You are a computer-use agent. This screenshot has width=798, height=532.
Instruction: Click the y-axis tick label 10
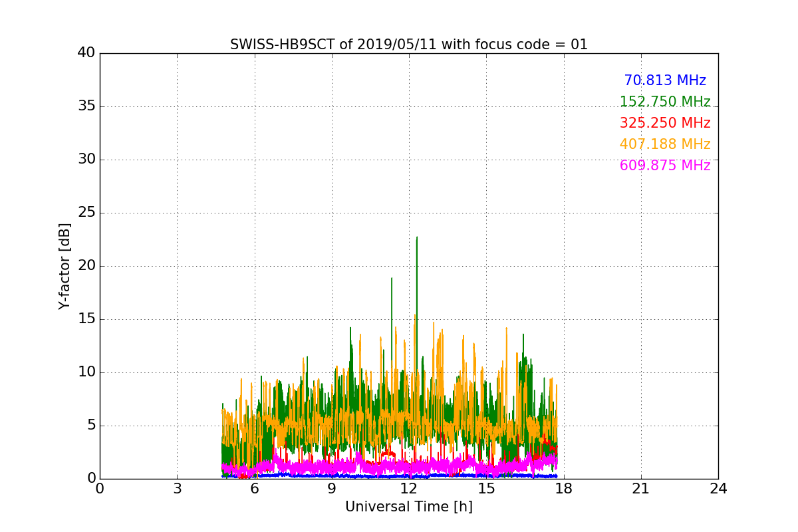click(86, 372)
